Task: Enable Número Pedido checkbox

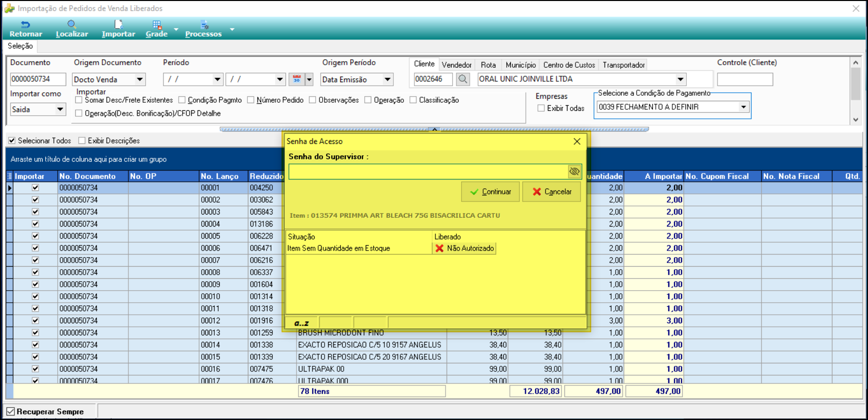Action: [x=251, y=100]
